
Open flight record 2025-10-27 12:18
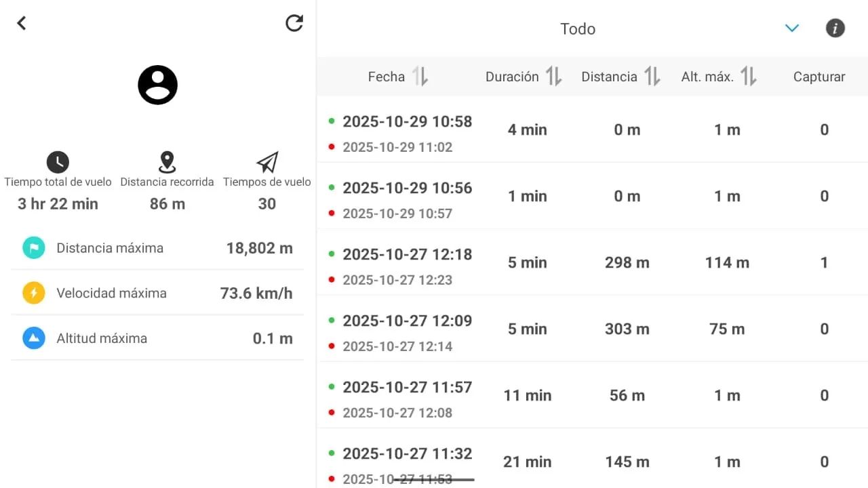pos(593,262)
